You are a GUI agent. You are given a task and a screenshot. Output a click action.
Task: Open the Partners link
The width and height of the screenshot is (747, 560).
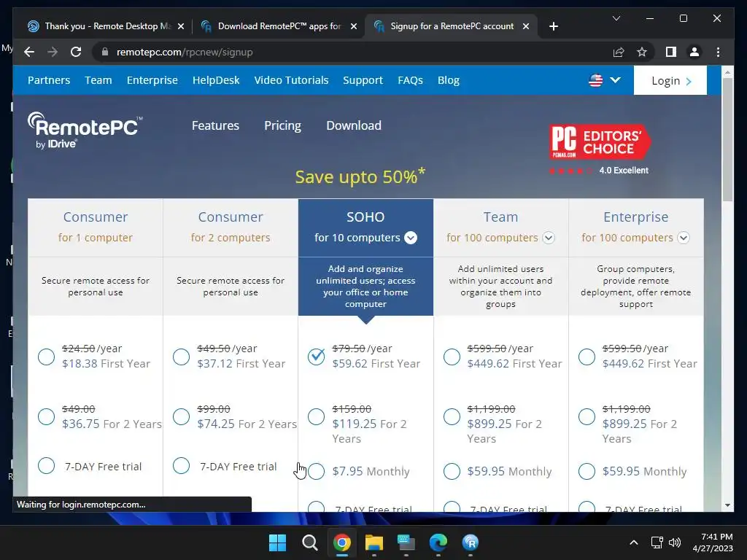[x=49, y=80]
